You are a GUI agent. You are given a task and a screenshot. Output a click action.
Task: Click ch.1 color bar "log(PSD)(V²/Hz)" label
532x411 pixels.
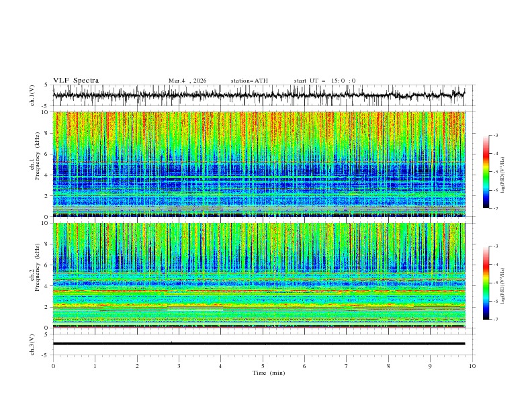503,175
